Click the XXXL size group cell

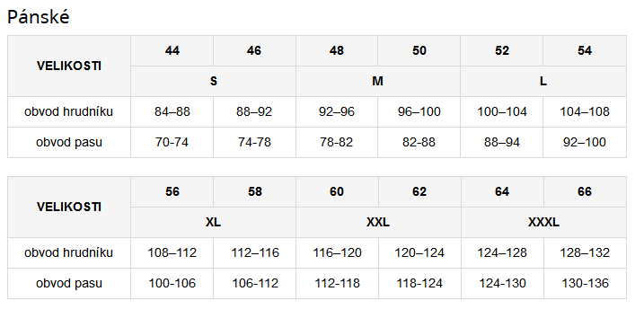(x=543, y=222)
